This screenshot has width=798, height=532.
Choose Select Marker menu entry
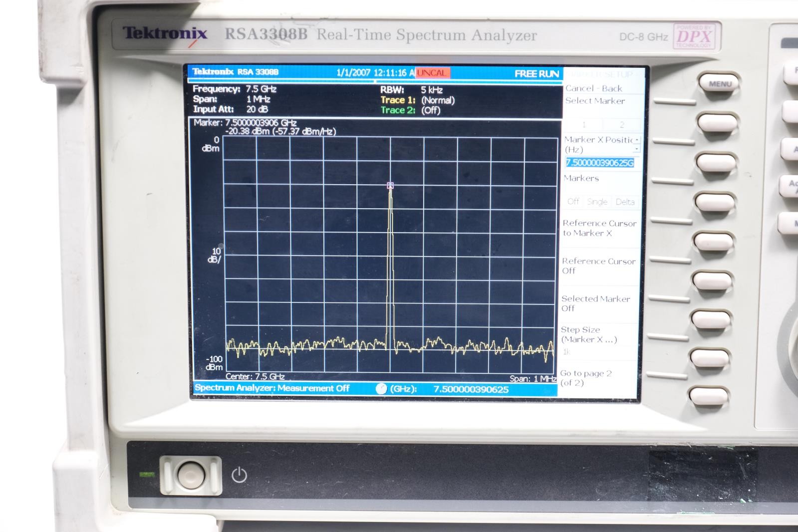(x=595, y=101)
